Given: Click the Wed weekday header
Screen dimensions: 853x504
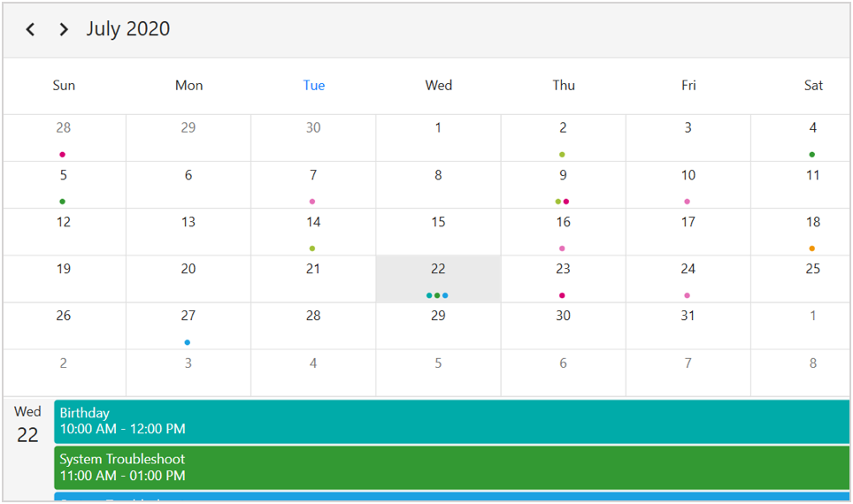Looking at the screenshot, I should pos(439,86).
